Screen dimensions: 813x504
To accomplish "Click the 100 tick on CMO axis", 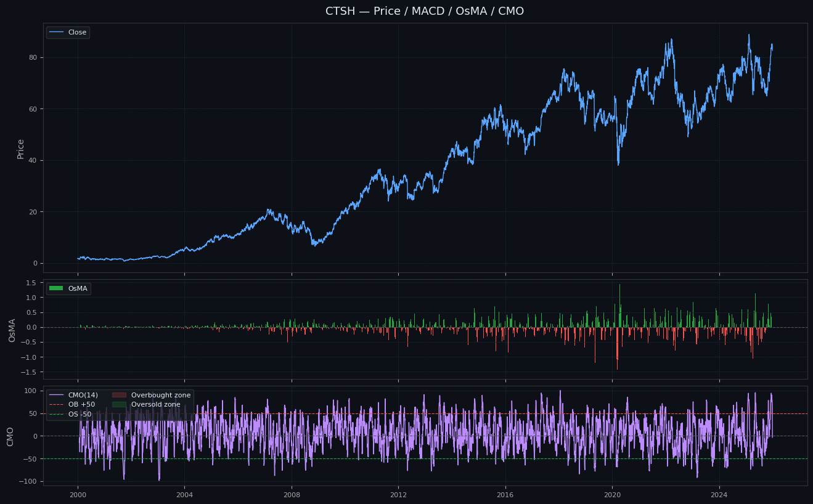I will tap(31, 391).
